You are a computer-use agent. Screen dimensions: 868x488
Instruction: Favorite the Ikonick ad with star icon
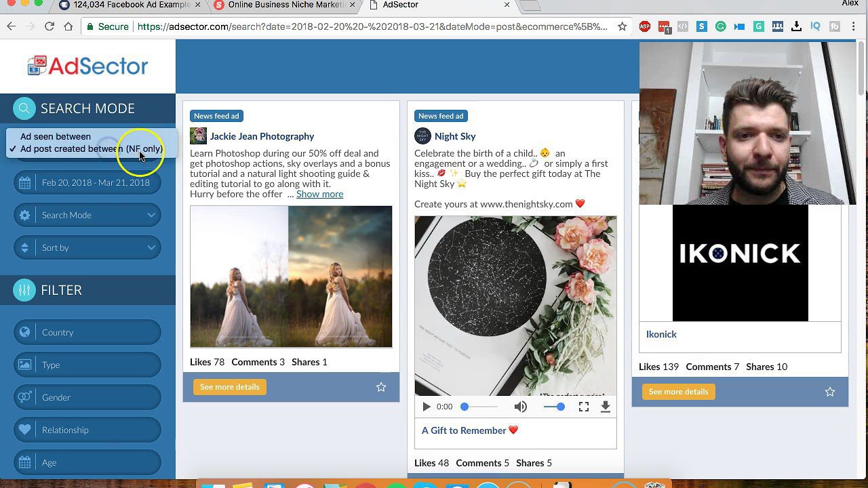(x=830, y=392)
